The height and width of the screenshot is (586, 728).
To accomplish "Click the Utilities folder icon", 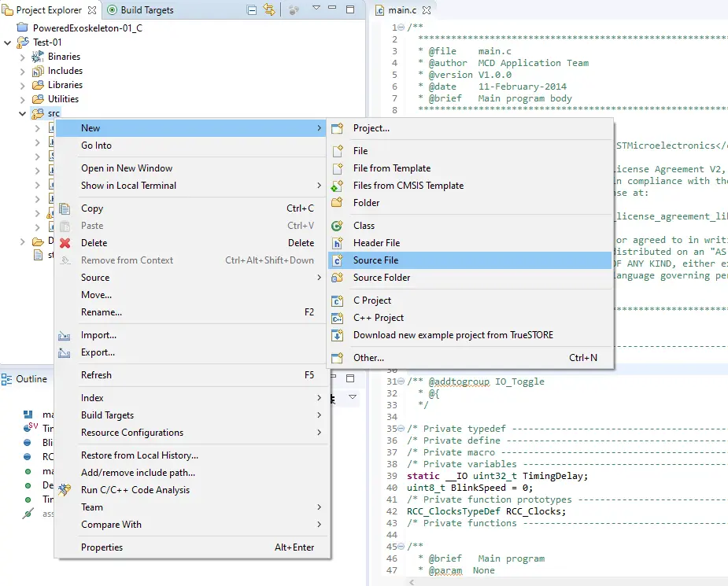I will pyautogui.click(x=38, y=99).
